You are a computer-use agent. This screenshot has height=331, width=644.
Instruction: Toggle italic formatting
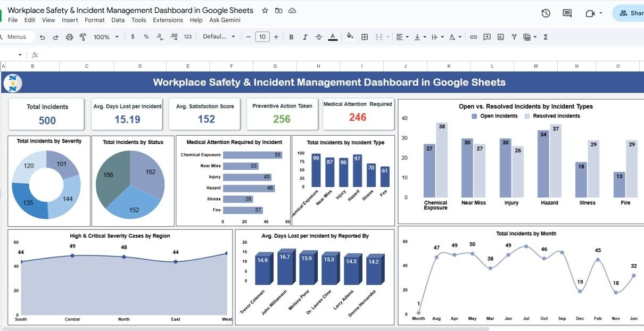click(x=305, y=37)
